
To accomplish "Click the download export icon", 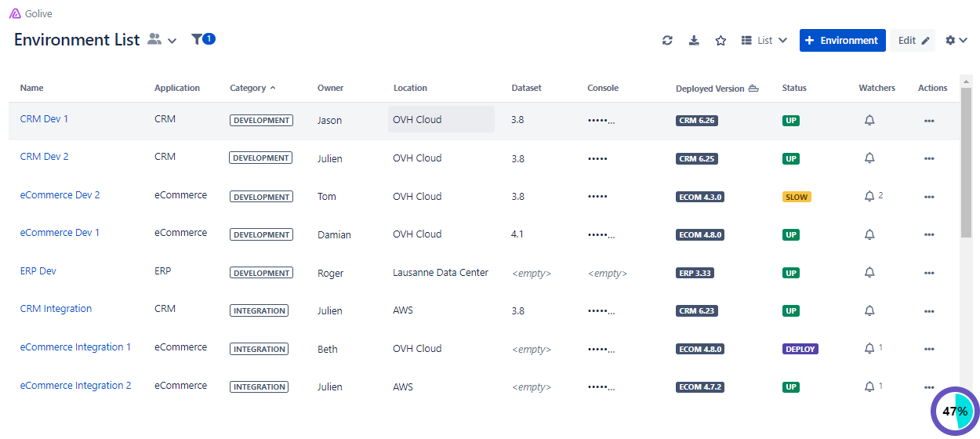I will (694, 41).
